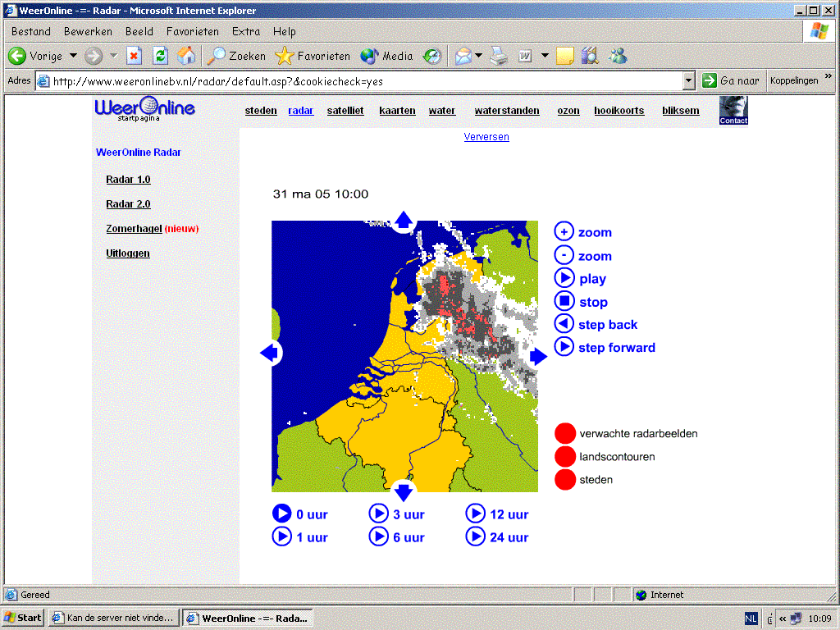Toggle steden red indicator
This screenshot has height=630, width=840.
click(x=564, y=479)
